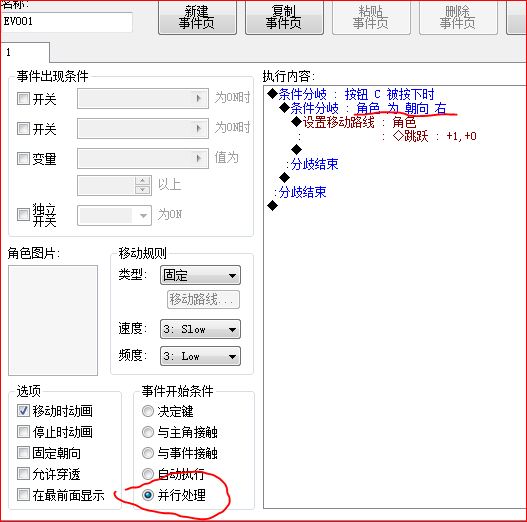
Task: Select the 设置移动路线 : 角色 command
Action: pyautogui.click(x=354, y=122)
